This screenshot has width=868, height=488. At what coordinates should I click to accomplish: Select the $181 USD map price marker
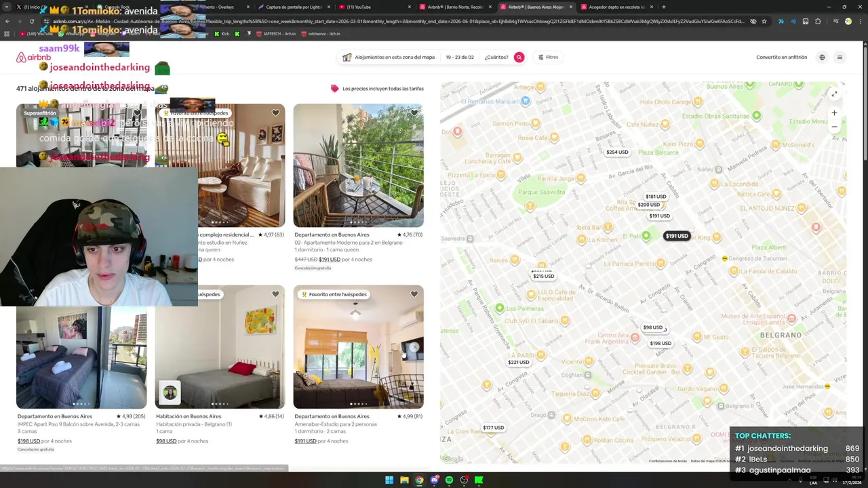656,197
